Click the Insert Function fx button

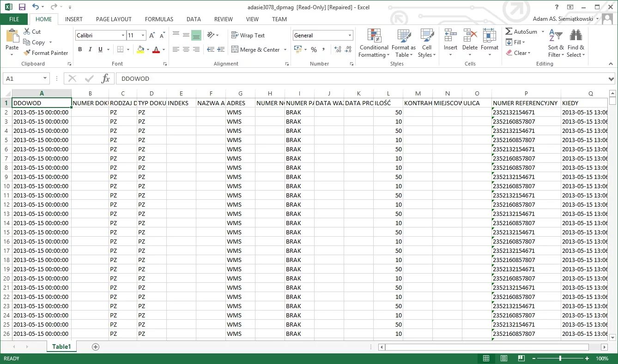[106, 78]
